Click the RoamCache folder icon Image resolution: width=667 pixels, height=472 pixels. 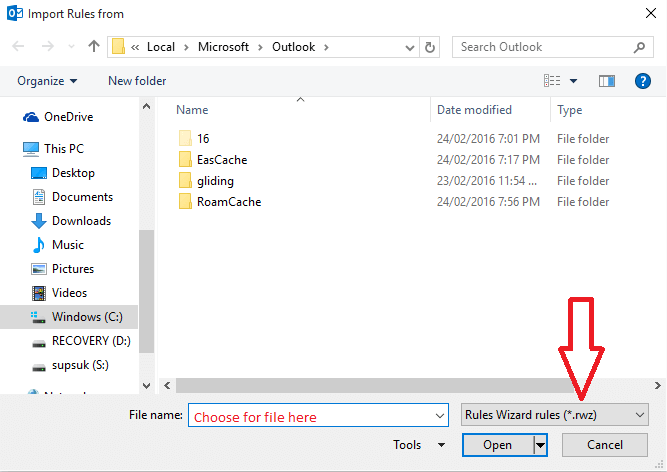click(185, 202)
